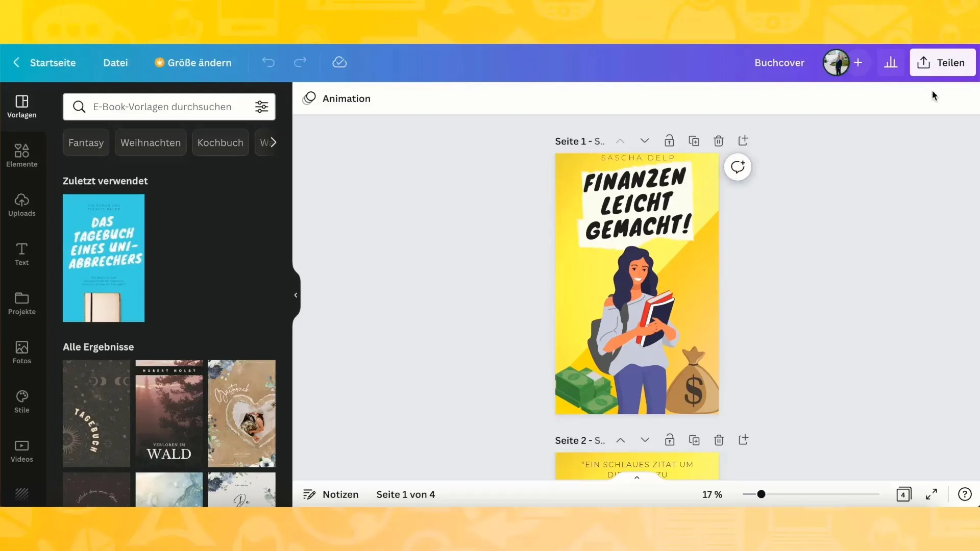
Task: Click Startseite navigation link
Action: (x=53, y=62)
